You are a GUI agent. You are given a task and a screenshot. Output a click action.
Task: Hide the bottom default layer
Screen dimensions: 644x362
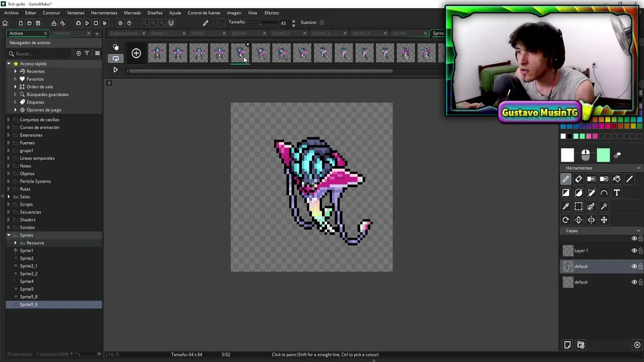pos(634,282)
